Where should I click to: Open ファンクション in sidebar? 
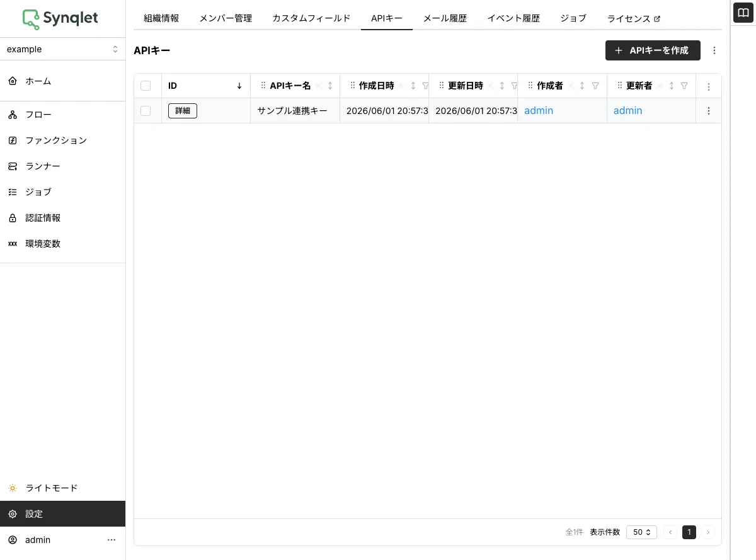62,140
